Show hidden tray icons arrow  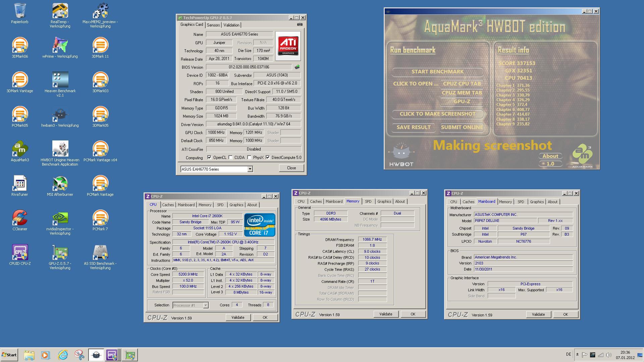coord(577,355)
